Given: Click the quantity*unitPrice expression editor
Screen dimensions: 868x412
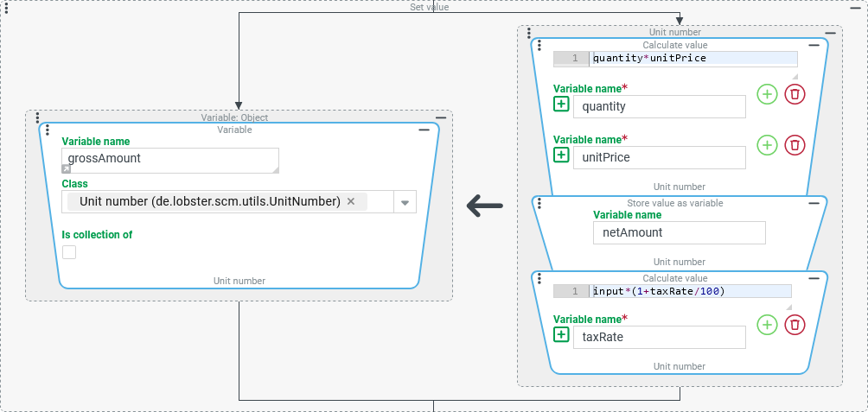Looking at the screenshot, I should point(693,59).
